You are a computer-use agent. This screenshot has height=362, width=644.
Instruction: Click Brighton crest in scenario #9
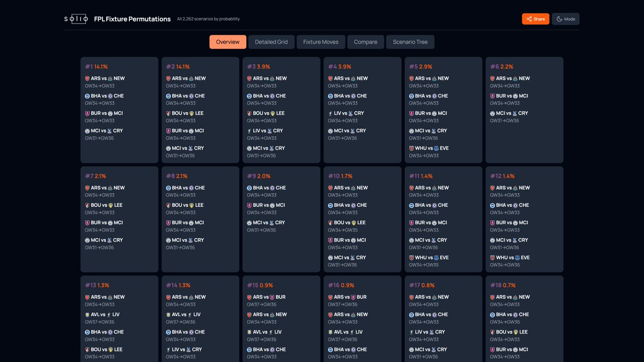point(250,188)
